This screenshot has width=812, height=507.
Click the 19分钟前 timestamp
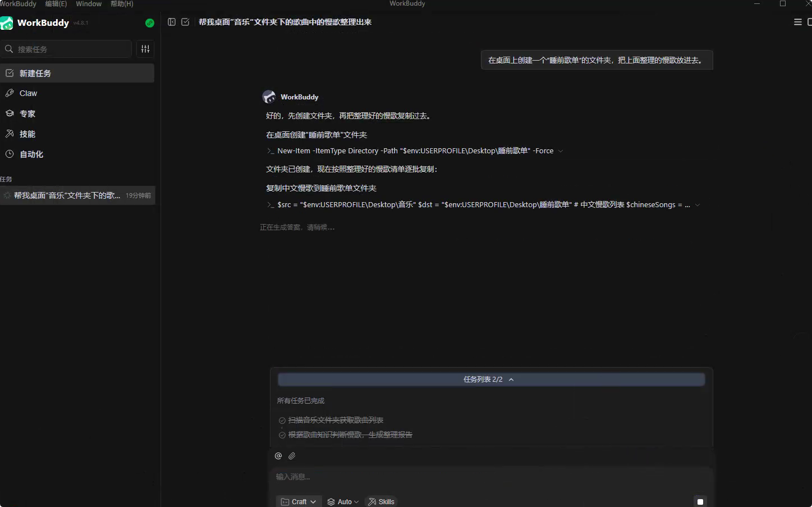click(x=138, y=195)
